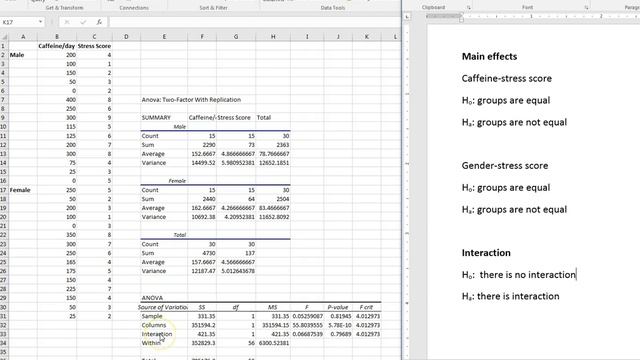The height and width of the screenshot is (360, 640).
Task: Click the SS cell 352829.3
Action: point(202,343)
